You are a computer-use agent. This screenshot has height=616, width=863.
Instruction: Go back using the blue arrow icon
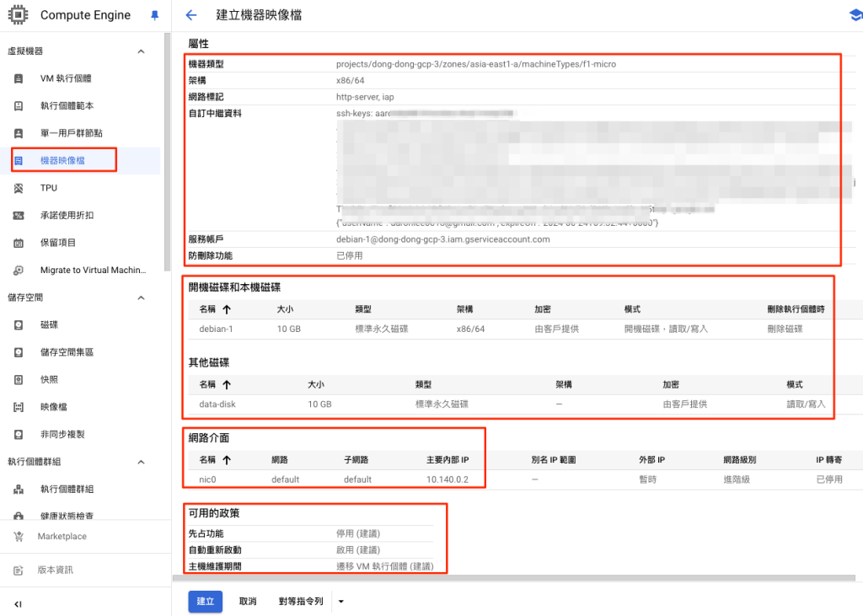(x=191, y=15)
